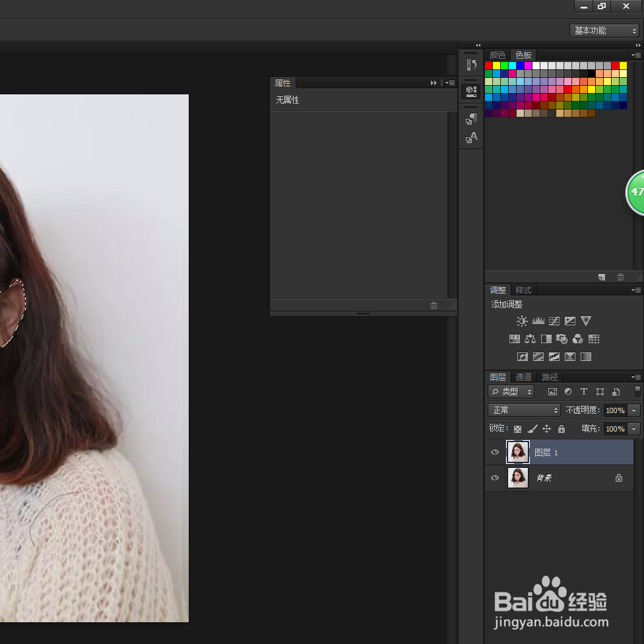Add a Channel Mixer adjustment
The image size is (644, 644).
578,339
